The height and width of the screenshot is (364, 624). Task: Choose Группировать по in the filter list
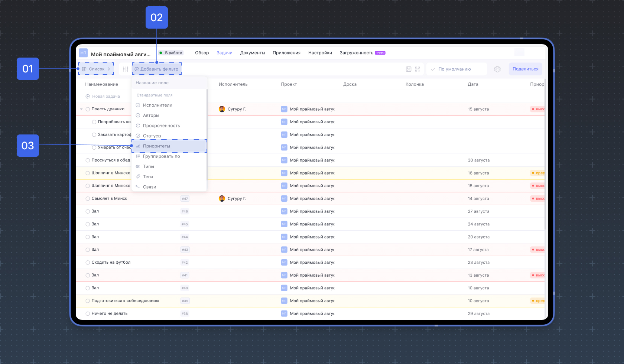169,156
